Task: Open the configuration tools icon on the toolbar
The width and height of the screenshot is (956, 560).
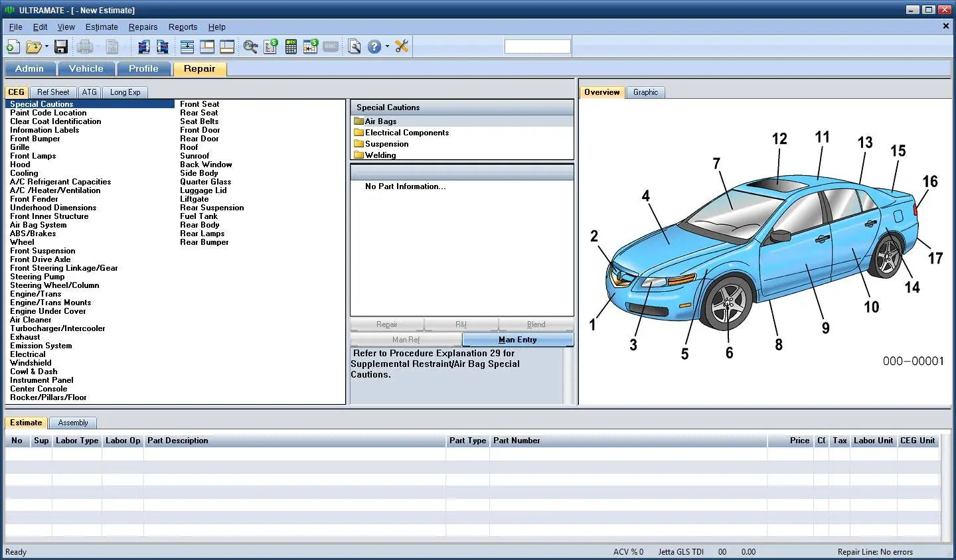Action: tap(401, 46)
